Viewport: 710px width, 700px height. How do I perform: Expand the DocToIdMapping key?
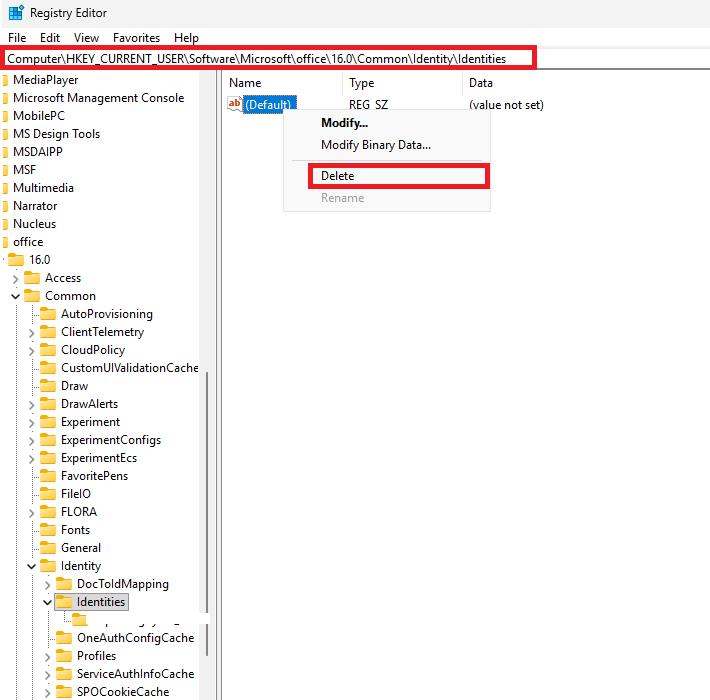(x=47, y=585)
